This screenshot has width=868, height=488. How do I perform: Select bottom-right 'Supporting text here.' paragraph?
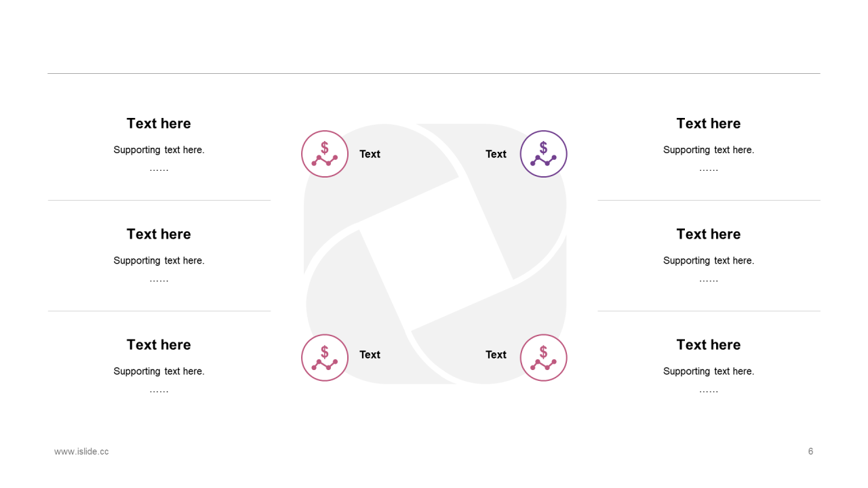coord(709,371)
